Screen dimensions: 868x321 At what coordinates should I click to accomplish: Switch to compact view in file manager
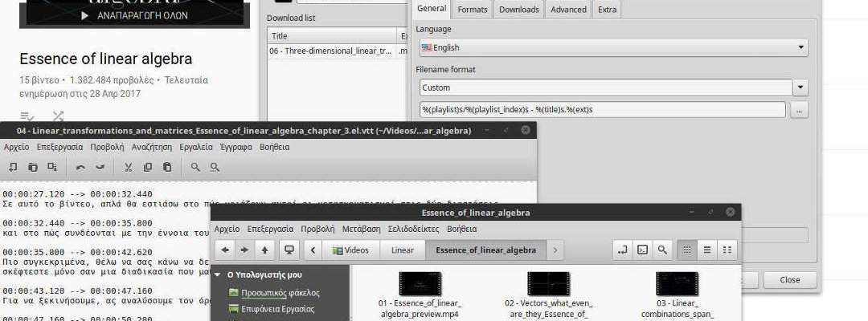pyautogui.click(x=727, y=250)
